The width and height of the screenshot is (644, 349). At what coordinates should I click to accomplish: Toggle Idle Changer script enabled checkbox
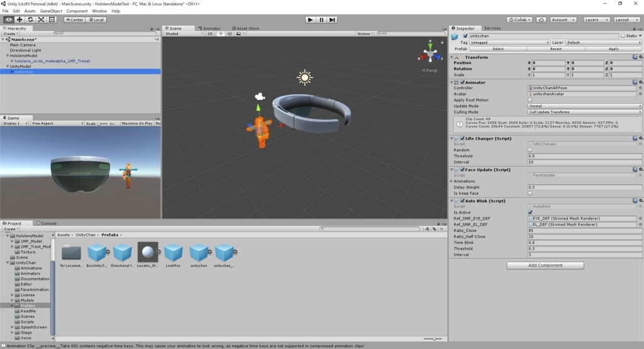462,138
